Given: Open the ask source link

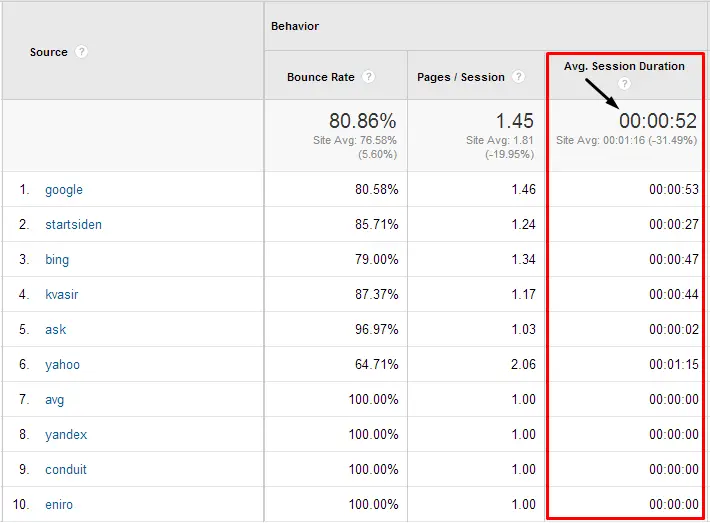Looking at the screenshot, I should [56, 329].
